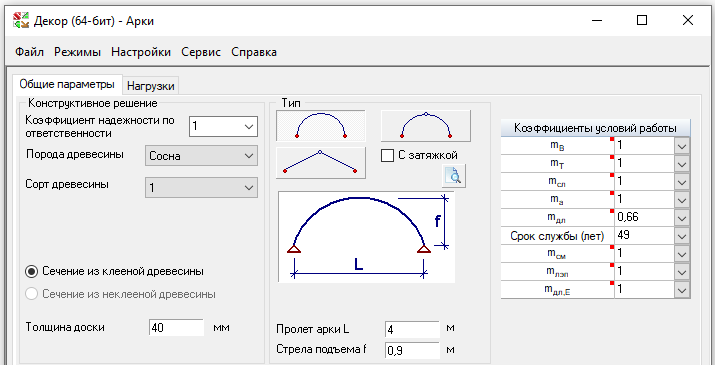
Task: Switch to the Общие параметры tab
Action: tap(67, 84)
